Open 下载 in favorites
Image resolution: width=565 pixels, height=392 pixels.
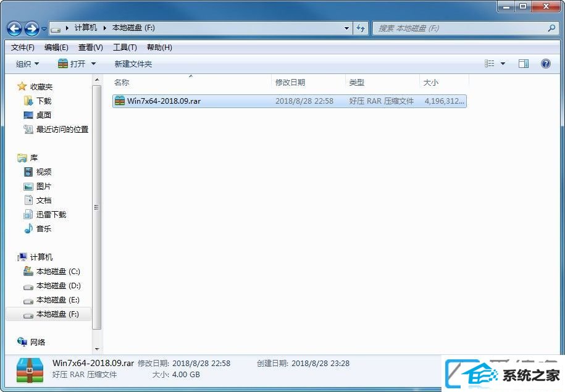44,101
